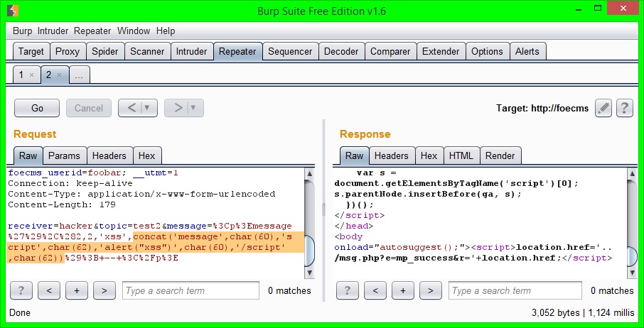Go forward in request history

click(x=178, y=108)
